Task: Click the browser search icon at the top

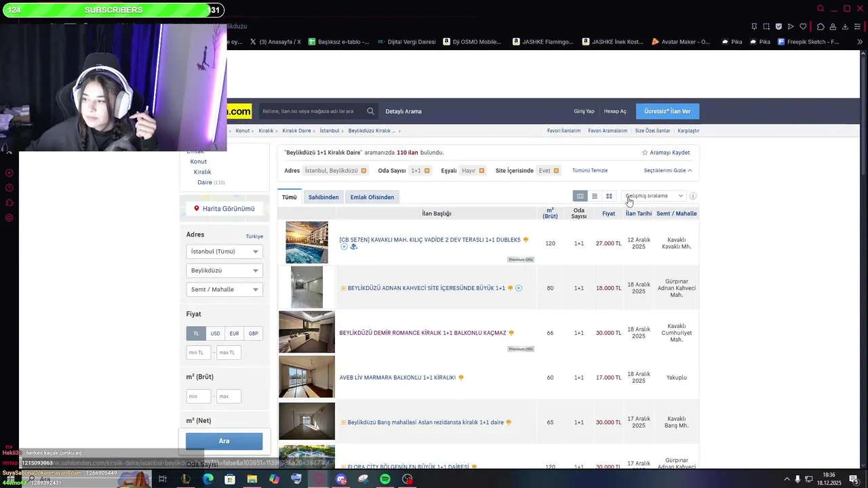Action: pos(821,9)
